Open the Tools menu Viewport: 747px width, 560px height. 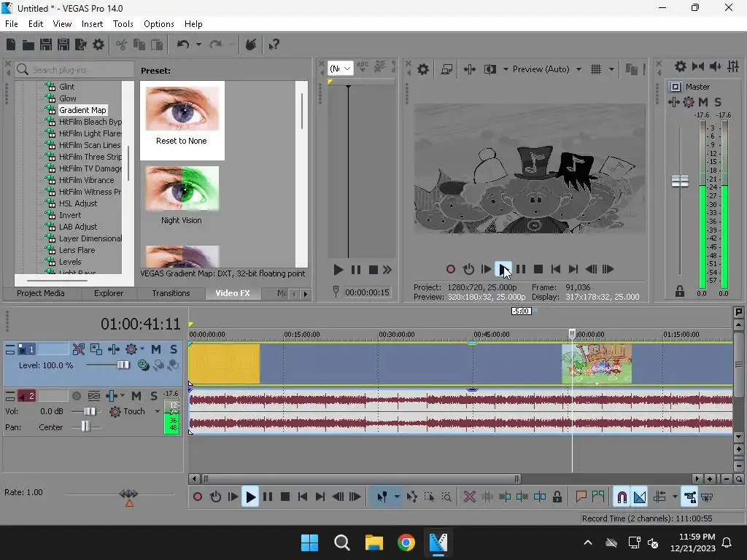123,24
